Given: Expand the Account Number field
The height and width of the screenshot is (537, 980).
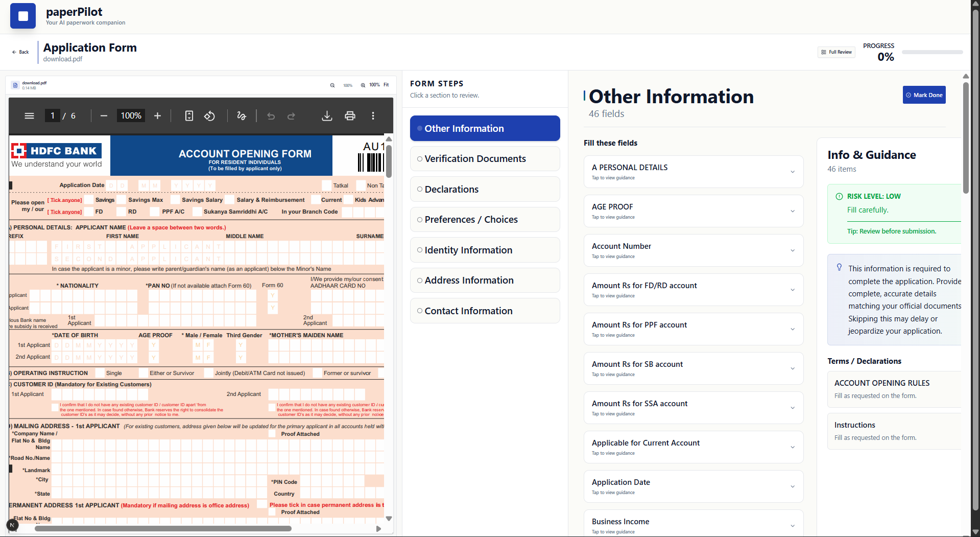Looking at the screenshot, I should (x=694, y=250).
